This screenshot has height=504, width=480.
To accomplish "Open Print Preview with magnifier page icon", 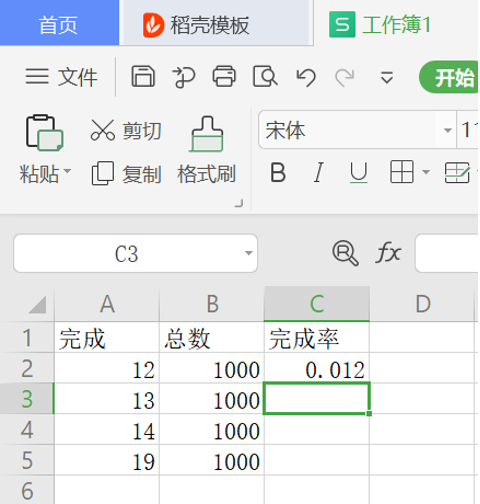I will pos(265,77).
